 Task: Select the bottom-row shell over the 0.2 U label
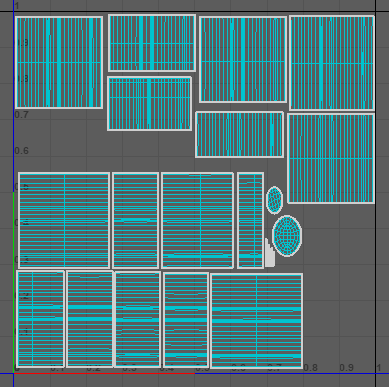click(x=90, y=319)
